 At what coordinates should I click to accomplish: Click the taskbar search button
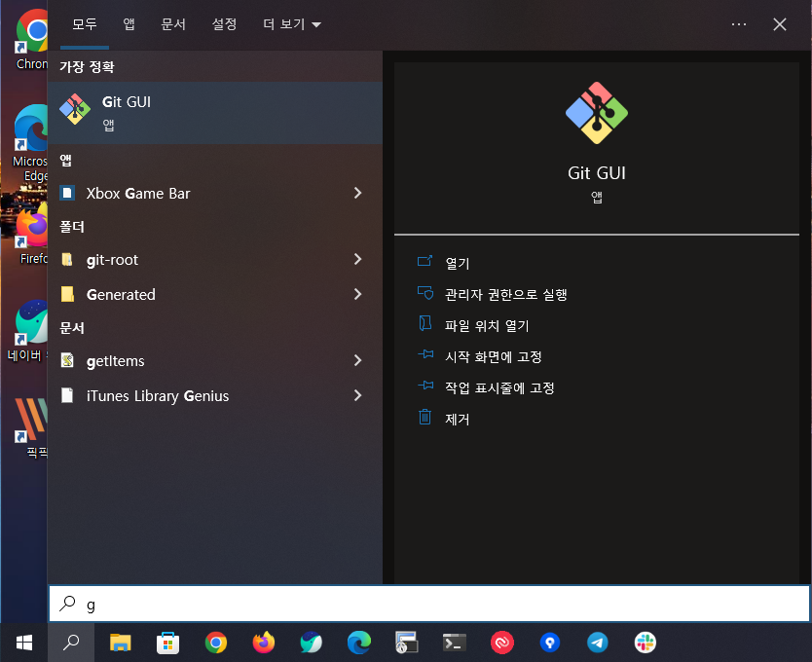tap(71, 643)
